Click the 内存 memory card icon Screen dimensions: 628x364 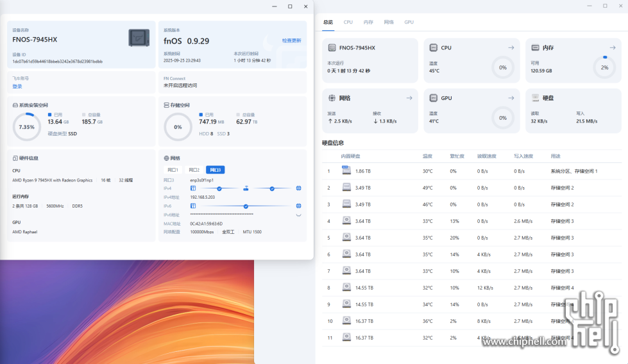(x=535, y=48)
